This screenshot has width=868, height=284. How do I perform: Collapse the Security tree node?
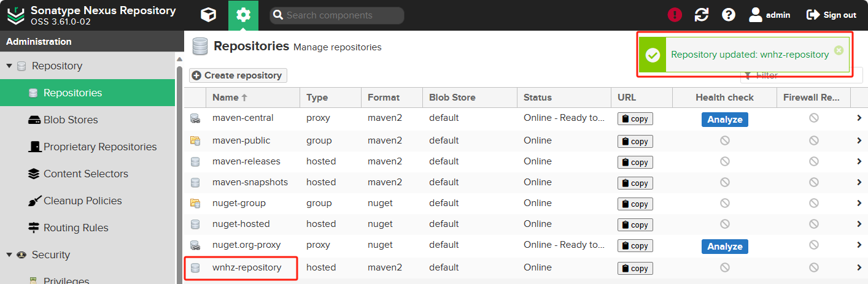pos(9,255)
